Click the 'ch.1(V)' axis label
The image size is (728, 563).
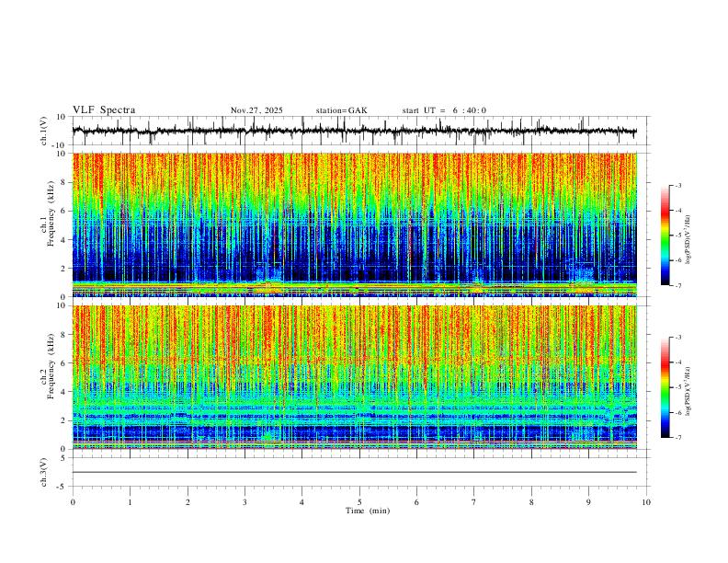44,131
